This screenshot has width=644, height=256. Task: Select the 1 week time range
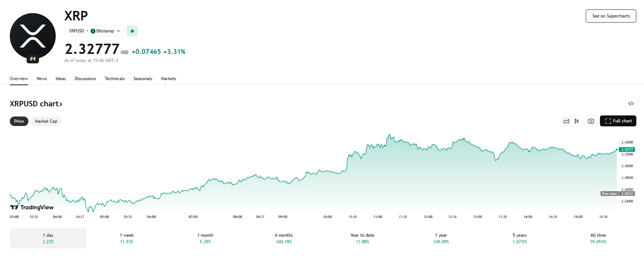tap(127, 238)
